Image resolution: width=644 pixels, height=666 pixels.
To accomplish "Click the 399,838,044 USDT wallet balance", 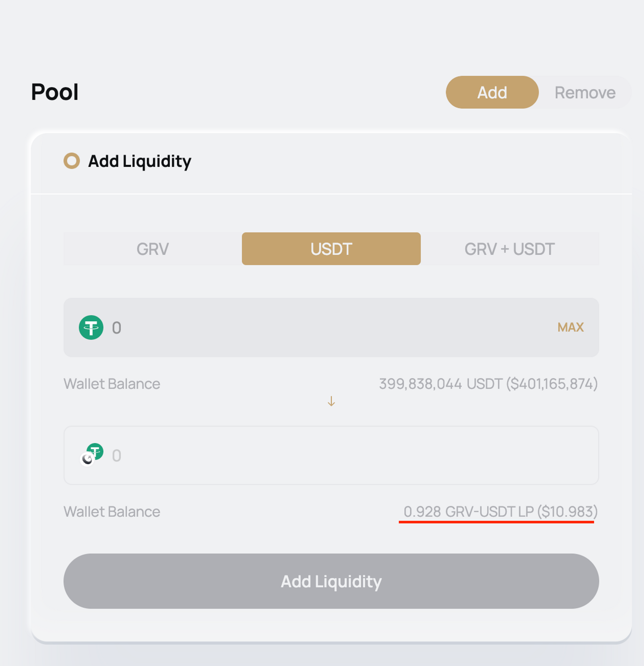I will [488, 384].
